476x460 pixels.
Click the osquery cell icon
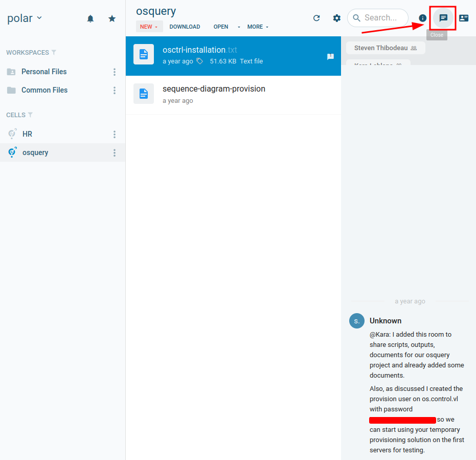[x=12, y=152]
